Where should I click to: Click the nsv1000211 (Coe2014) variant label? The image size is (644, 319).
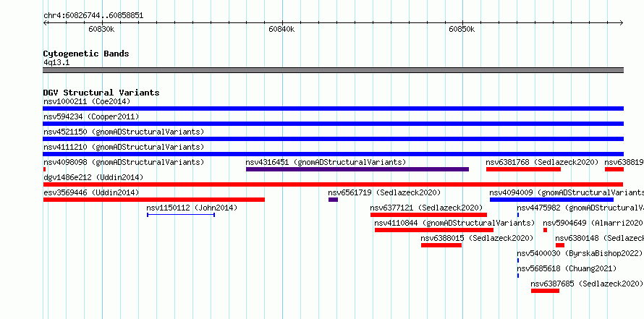coord(87,101)
